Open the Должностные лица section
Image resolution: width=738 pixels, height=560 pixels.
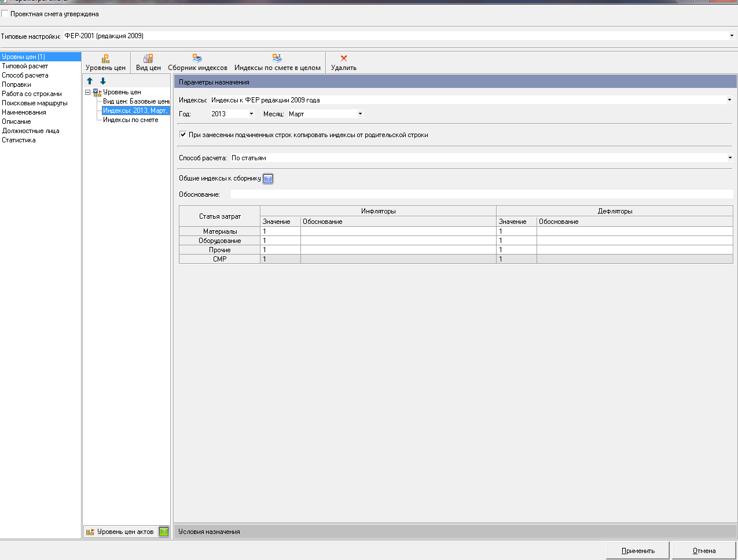point(31,131)
